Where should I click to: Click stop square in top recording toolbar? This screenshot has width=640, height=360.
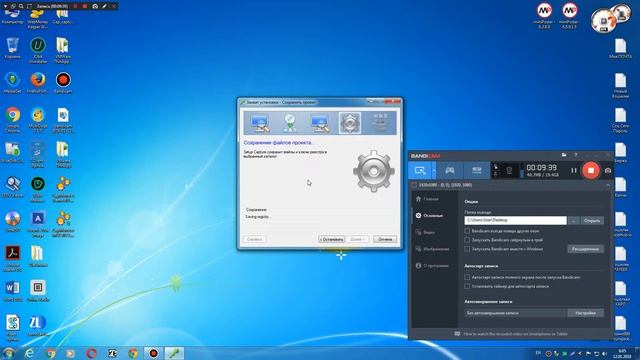click(85, 6)
